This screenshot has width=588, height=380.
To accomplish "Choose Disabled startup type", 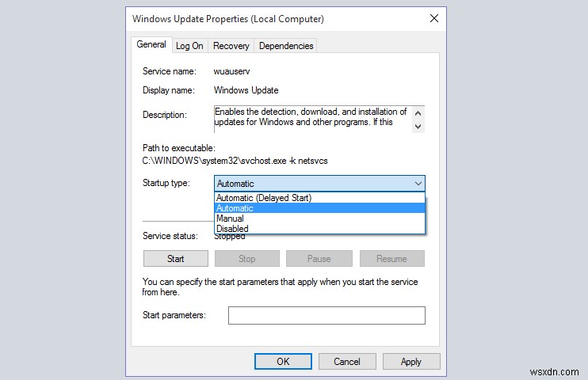I will point(319,228).
